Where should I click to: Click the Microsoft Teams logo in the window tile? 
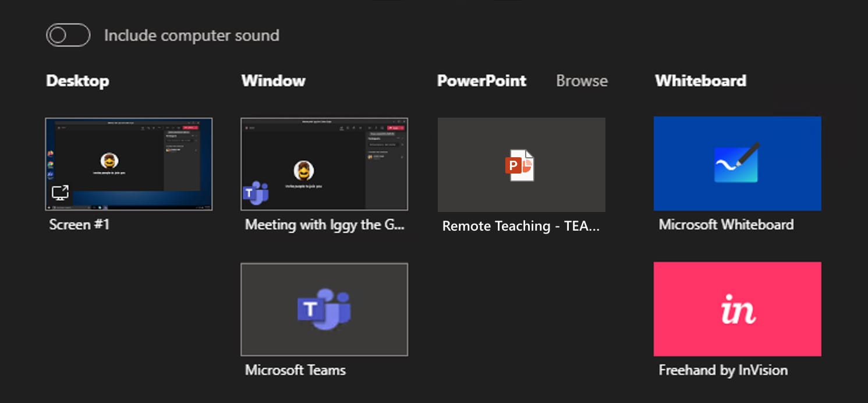tap(324, 309)
